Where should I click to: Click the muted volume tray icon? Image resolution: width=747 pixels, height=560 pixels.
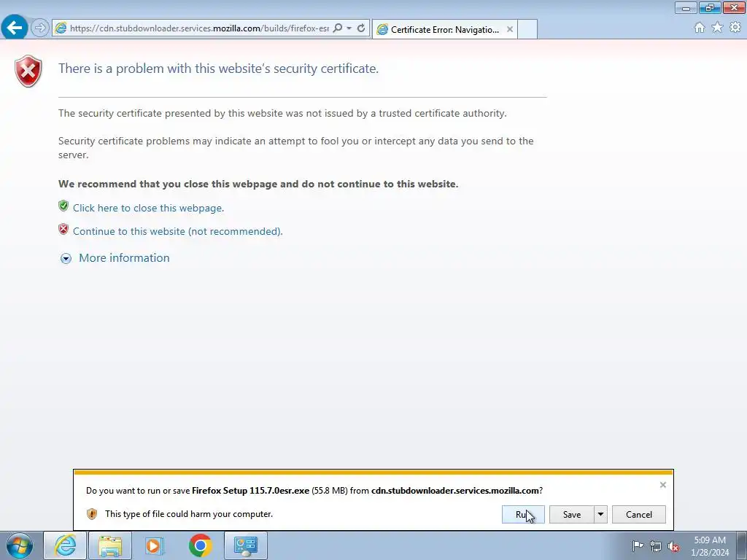coord(673,546)
